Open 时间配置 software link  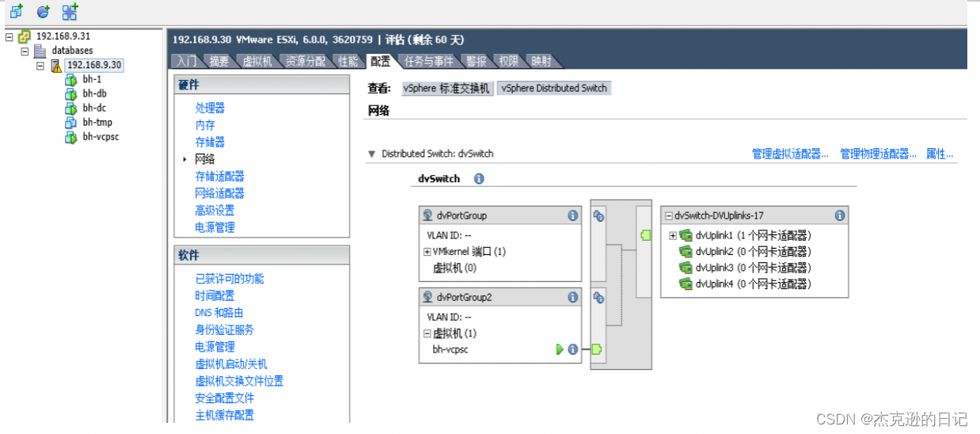click(215, 295)
